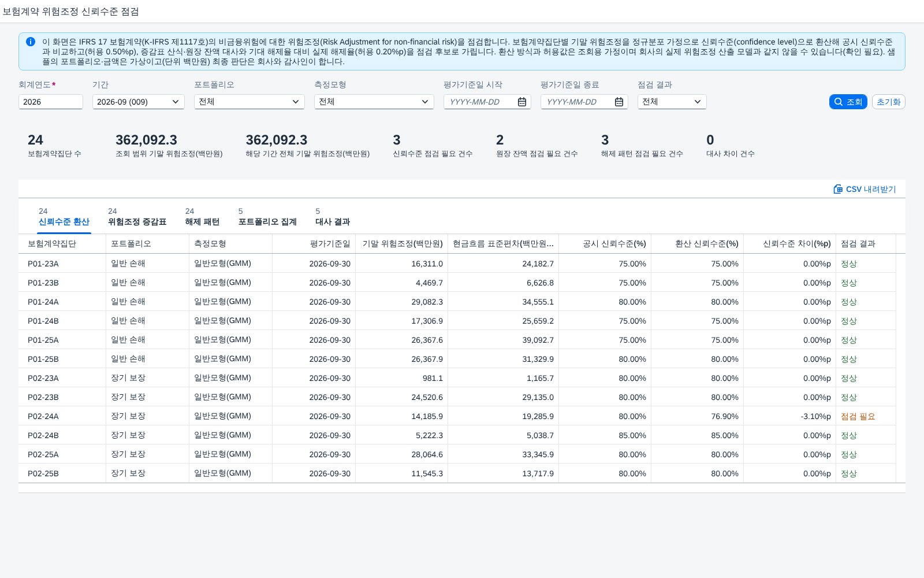
Task: Click the 76.90% converted confidence value
Action: point(725,416)
